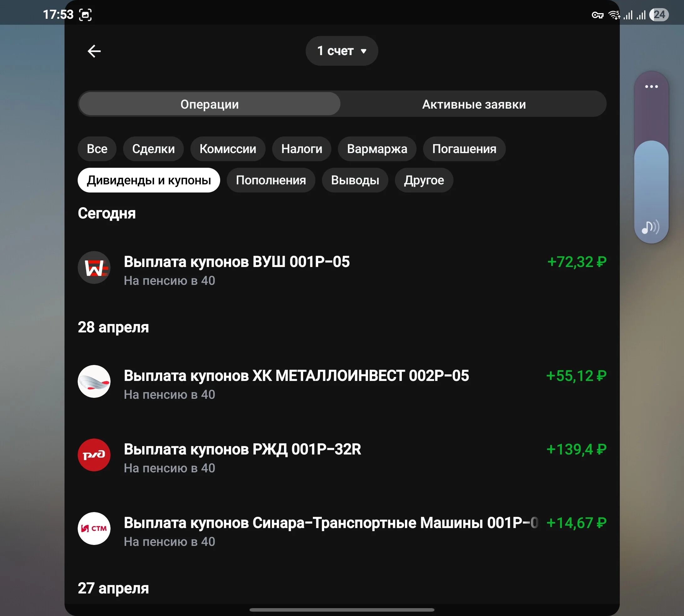Tap the music note volume icon
This screenshot has height=616, width=684.
tap(650, 227)
